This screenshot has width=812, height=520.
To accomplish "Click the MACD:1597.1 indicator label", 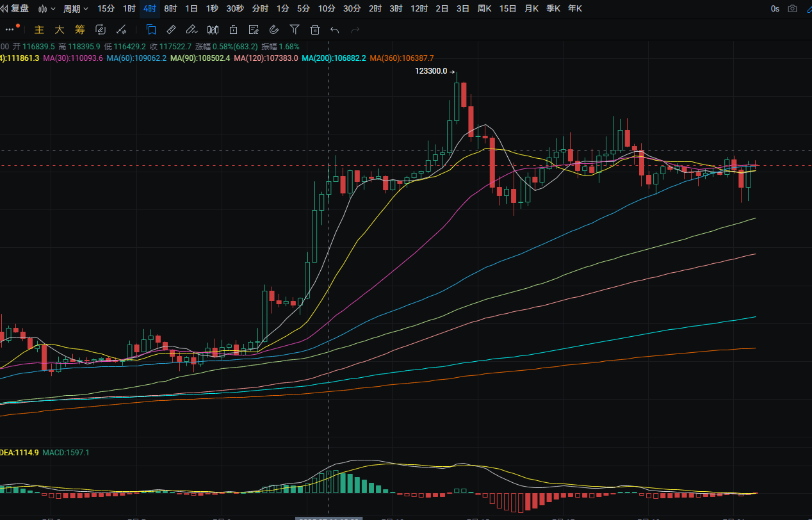I will point(65,453).
